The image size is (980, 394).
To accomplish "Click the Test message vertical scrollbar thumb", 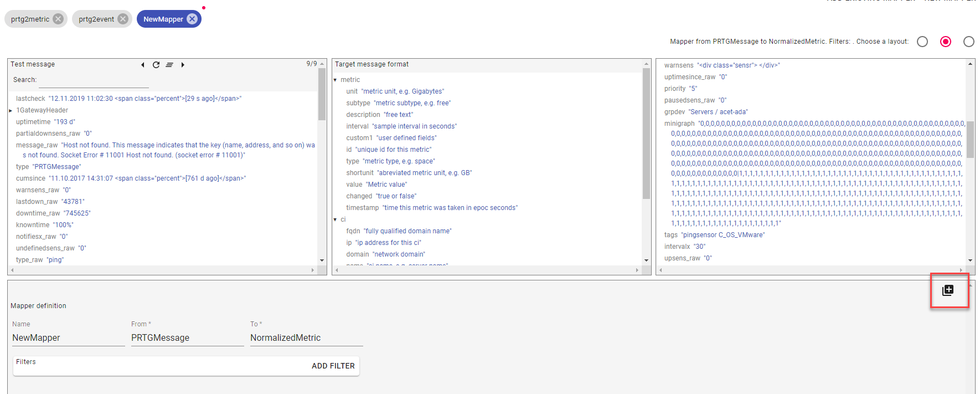I will [x=322, y=94].
